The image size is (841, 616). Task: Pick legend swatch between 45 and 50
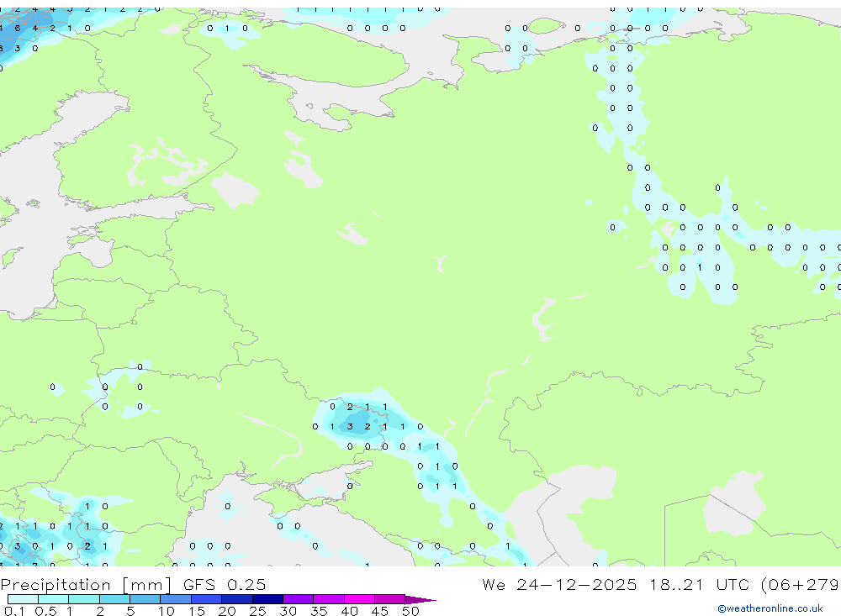point(390,599)
